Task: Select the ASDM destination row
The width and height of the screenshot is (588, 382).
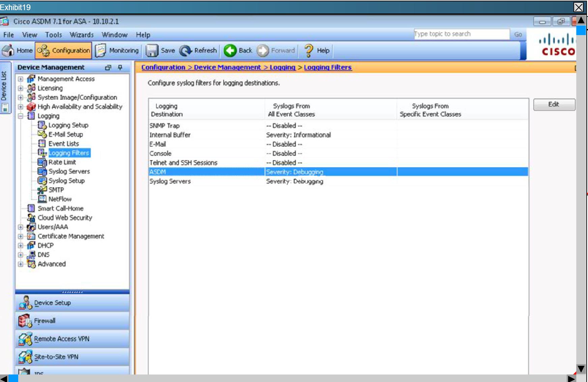Action: tap(338, 172)
